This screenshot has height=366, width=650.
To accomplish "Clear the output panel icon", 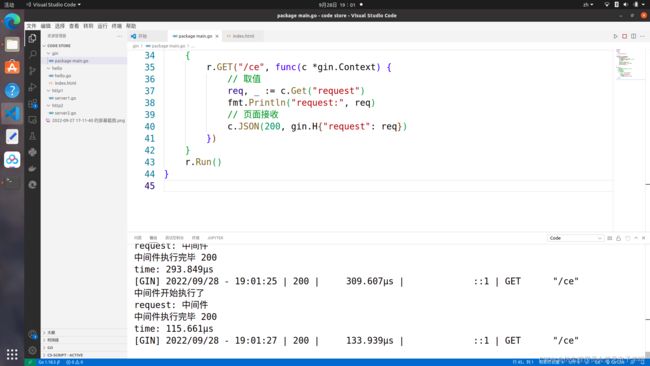I will pos(609,238).
